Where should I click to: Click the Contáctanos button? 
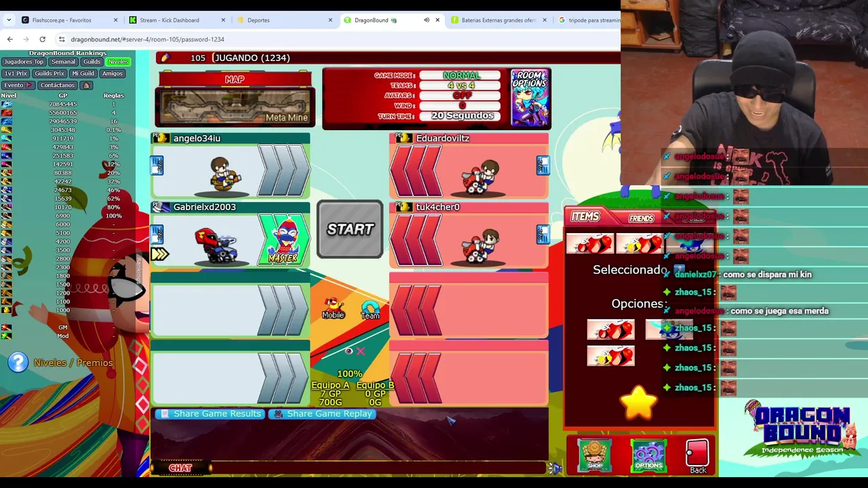pyautogui.click(x=58, y=85)
